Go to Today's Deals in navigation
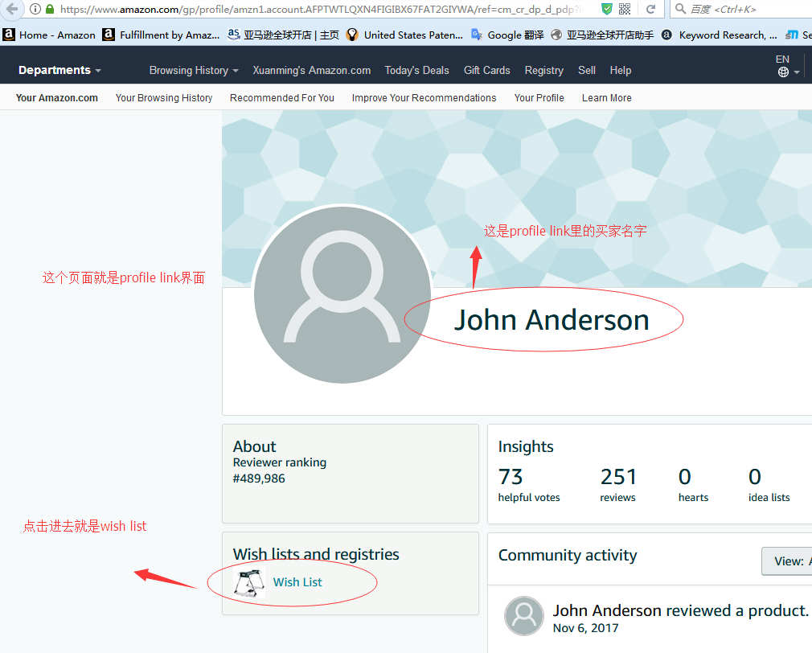This screenshot has width=812, height=653. 416,71
